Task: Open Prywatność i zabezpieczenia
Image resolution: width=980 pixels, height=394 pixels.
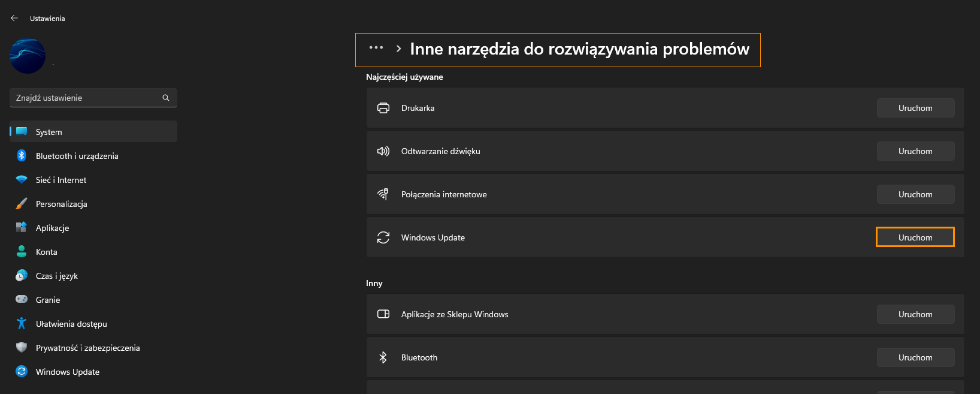Action: pos(93,347)
